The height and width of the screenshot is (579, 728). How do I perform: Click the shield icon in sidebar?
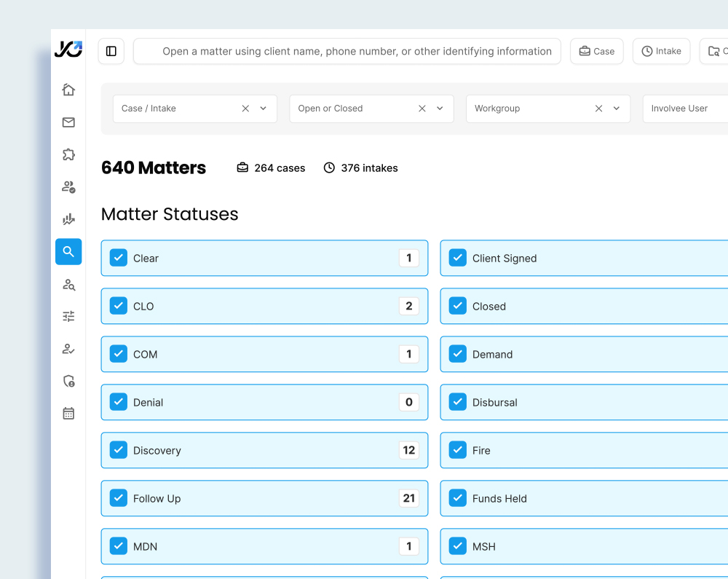point(68,381)
